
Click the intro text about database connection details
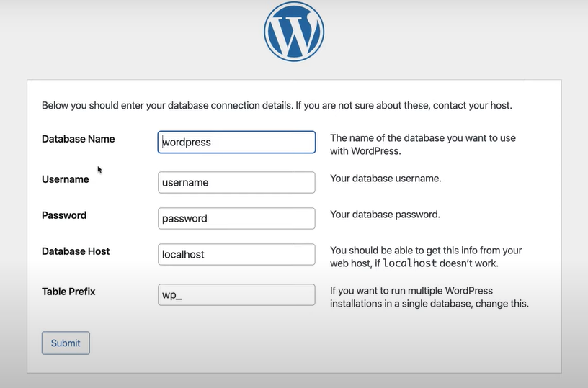coord(277,106)
